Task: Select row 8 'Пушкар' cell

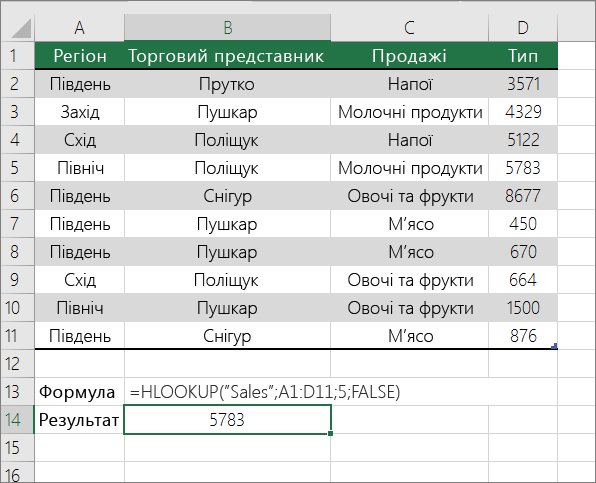Action: 227,252
